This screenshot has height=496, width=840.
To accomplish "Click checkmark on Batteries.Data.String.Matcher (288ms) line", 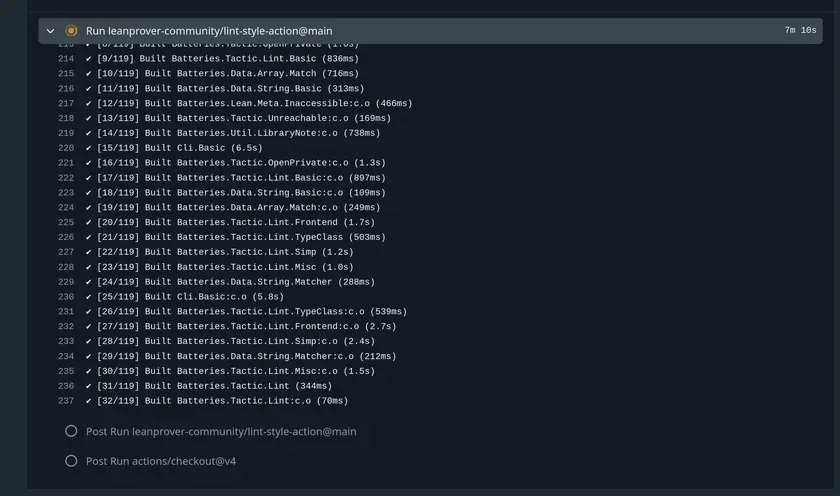I will click(x=89, y=282).
